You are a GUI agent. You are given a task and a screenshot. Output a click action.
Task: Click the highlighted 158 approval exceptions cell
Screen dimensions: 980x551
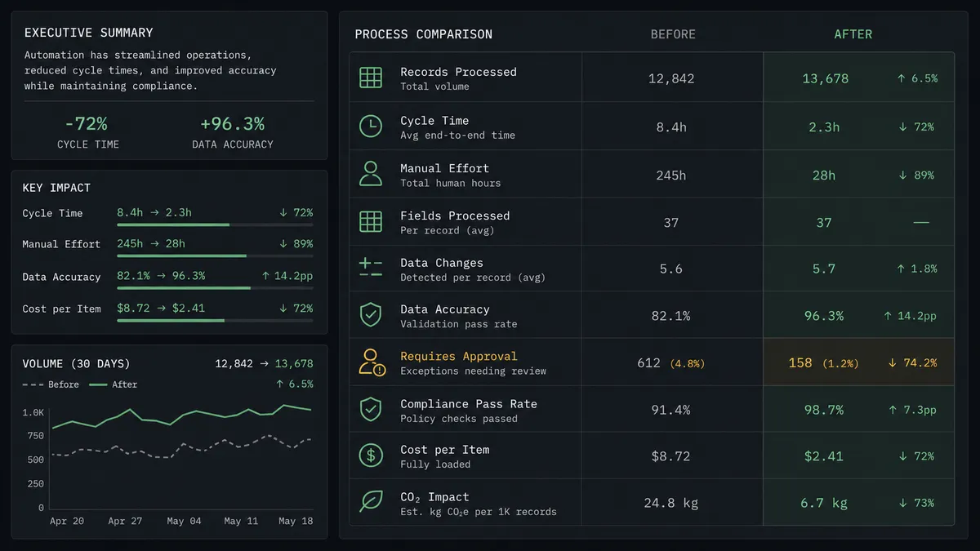click(x=858, y=362)
